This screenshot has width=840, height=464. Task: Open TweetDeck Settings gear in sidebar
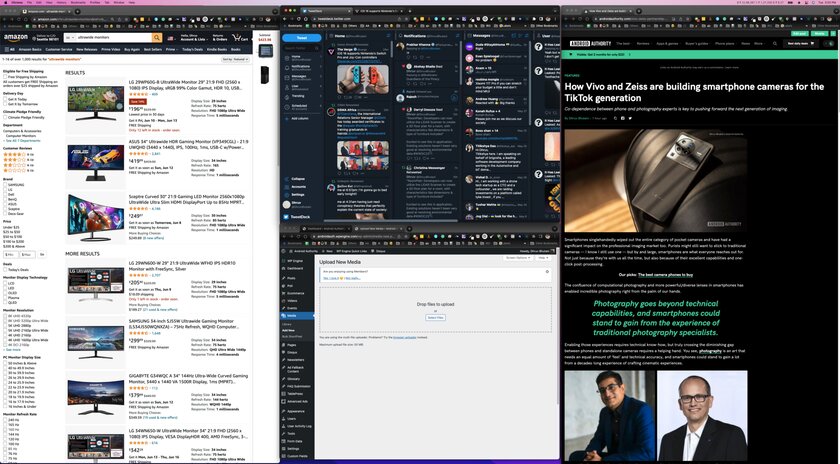(287, 194)
